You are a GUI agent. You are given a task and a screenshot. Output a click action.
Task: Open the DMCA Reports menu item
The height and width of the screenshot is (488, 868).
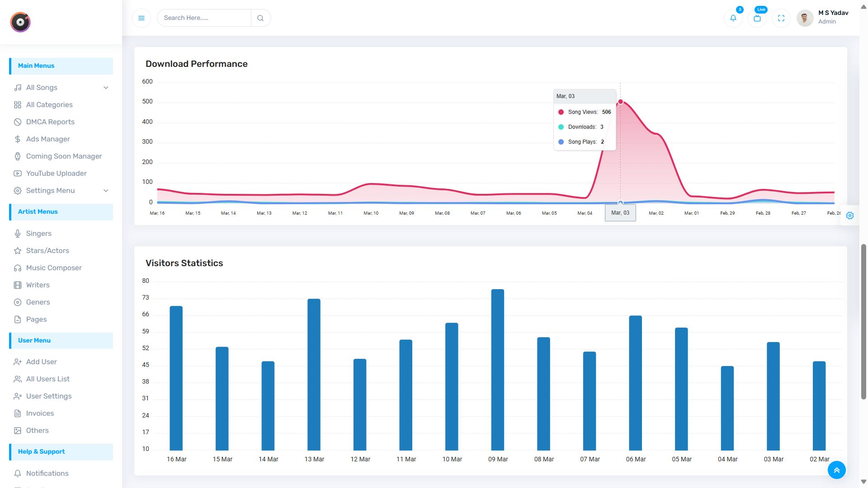[x=50, y=122]
